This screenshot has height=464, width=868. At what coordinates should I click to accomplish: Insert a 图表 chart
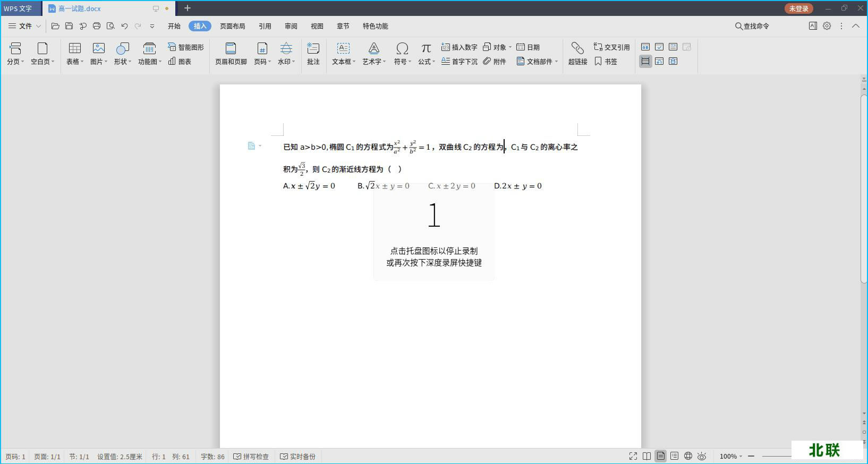[180, 62]
